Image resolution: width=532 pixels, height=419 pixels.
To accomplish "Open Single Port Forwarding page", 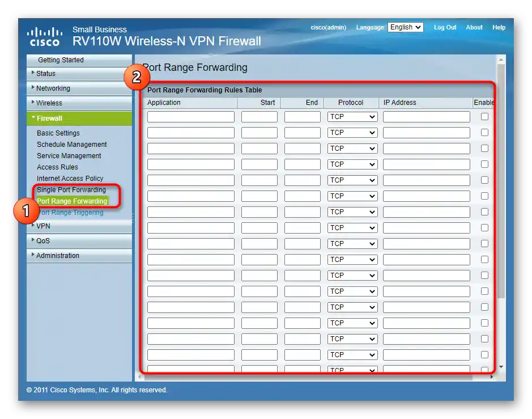I will (71, 190).
